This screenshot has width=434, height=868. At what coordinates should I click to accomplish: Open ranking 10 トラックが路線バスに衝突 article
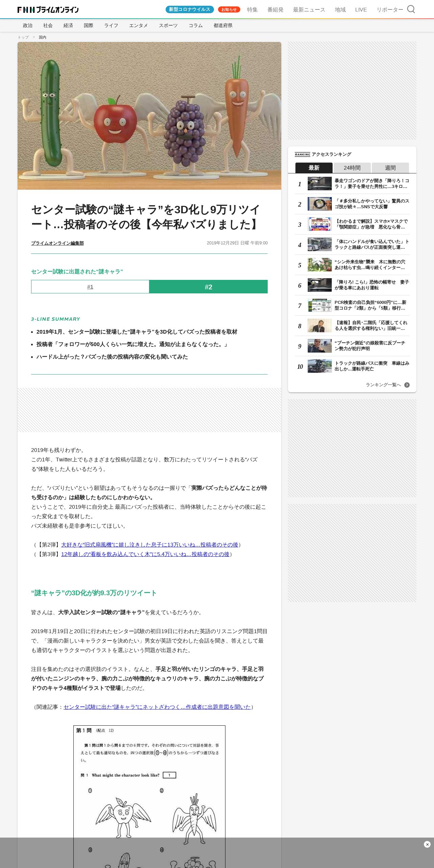[x=372, y=366]
